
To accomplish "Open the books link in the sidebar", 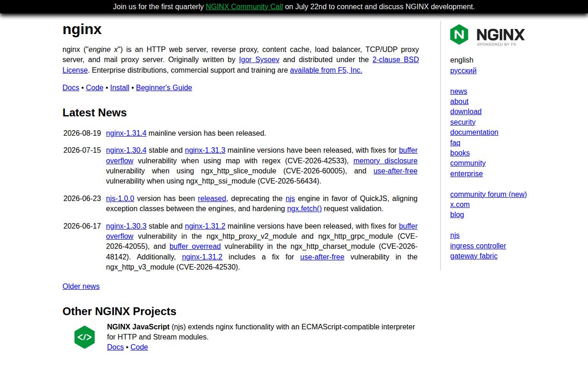I will (x=460, y=153).
